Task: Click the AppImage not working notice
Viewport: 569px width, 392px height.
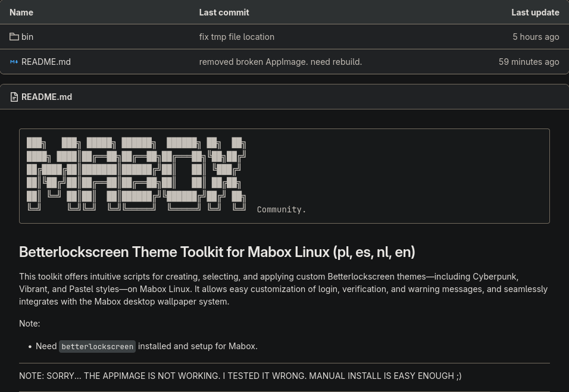Action: [240, 375]
